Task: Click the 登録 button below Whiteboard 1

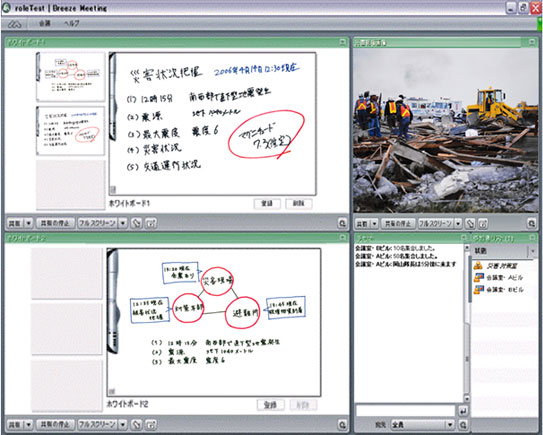Action: (267, 203)
